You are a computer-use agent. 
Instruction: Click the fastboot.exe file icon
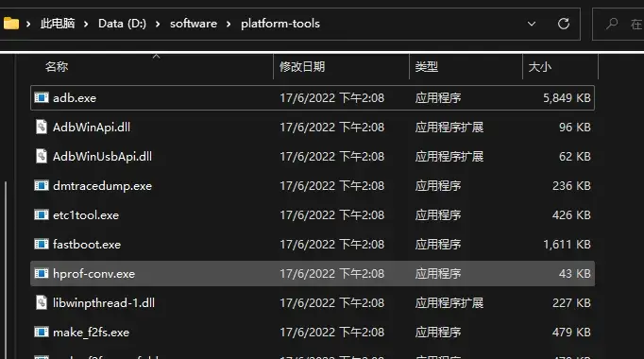click(x=41, y=245)
